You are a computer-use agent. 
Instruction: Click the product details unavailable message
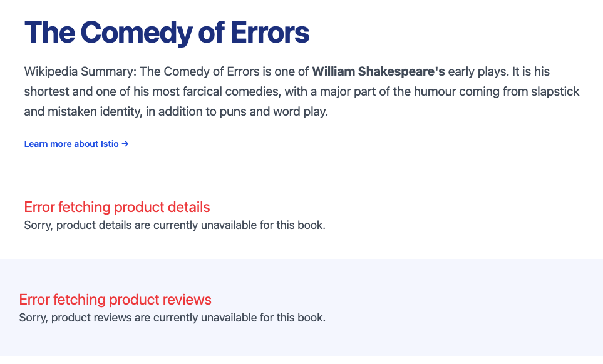pyautogui.click(x=175, y=225)
